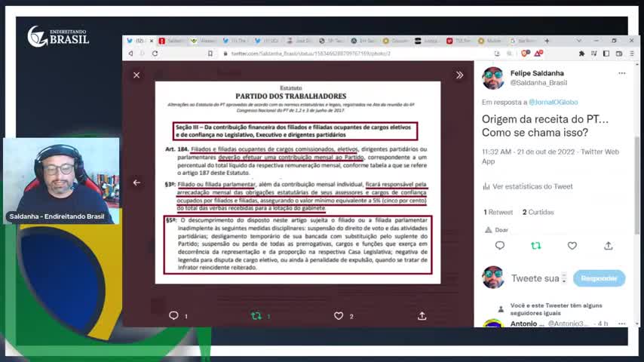Switch to the Google-icon tab
Screen dimensions: 644x362
tap(523, 41)
